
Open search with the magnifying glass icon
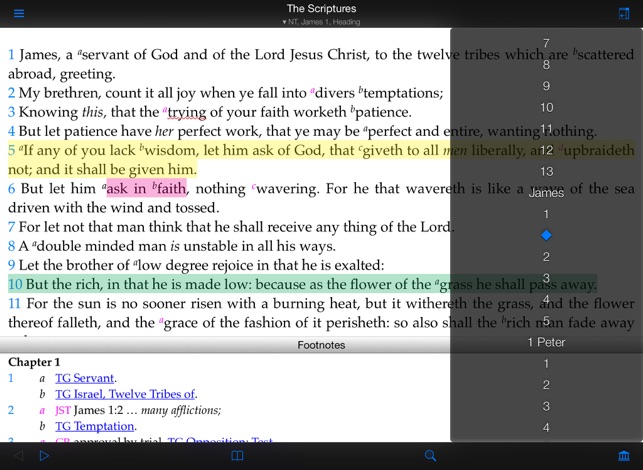430,456
